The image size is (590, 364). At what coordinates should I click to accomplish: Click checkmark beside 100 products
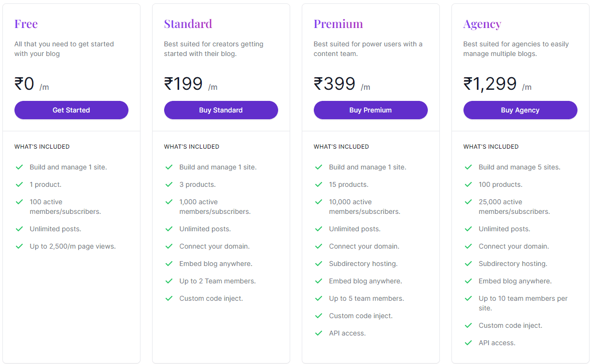(x=468, y=184)
